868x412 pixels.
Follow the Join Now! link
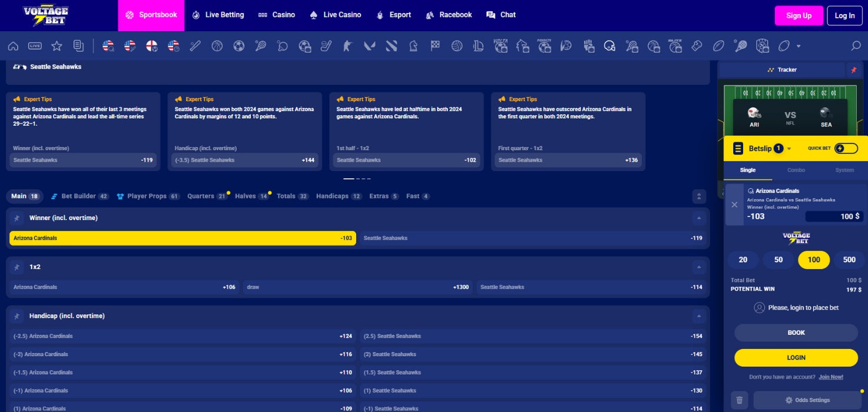point(831,377)
